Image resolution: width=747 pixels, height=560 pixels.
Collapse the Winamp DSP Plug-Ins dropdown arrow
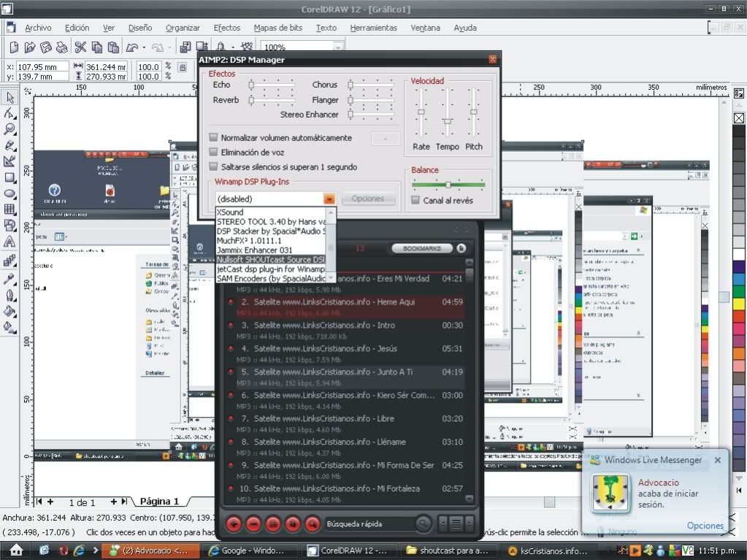pos(329,199)
